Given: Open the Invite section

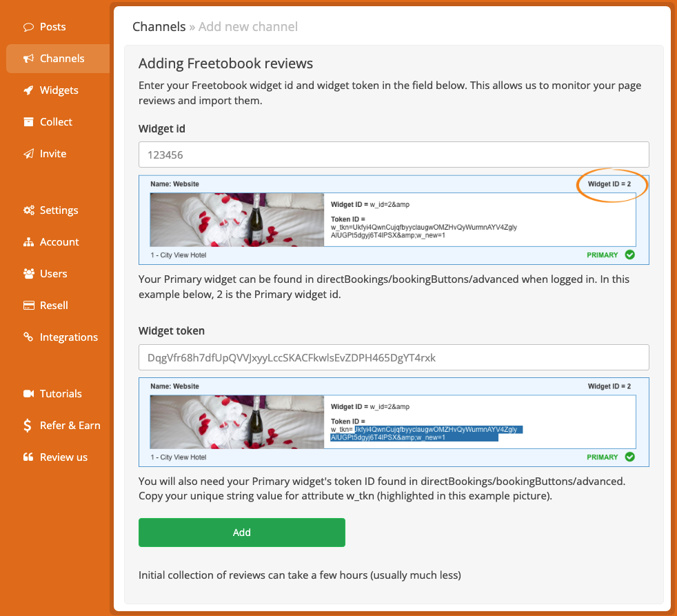Looking at the screenshot, I should 58,154.
